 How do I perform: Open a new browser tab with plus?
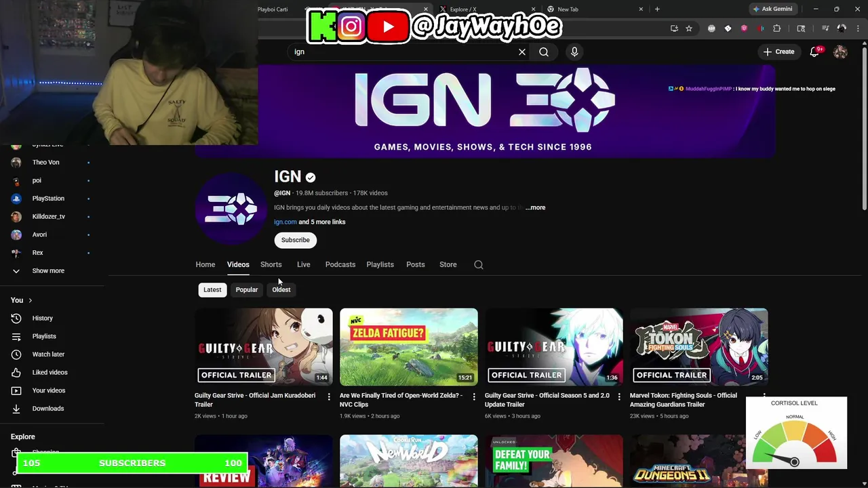[657, 9]
